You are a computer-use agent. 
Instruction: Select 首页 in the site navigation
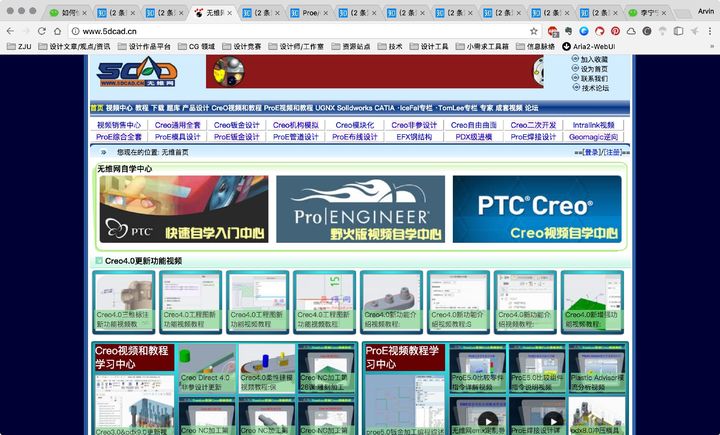(x=97, y=108)
